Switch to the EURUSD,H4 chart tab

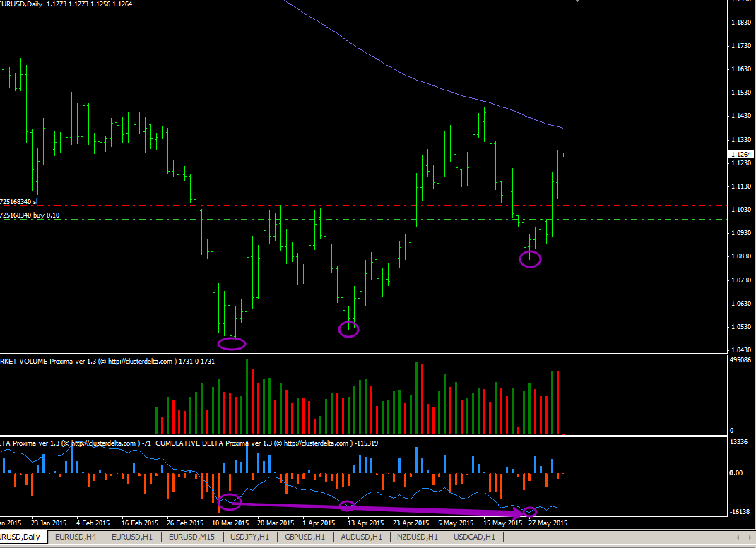pyautogui.click(x=76, y=537)
